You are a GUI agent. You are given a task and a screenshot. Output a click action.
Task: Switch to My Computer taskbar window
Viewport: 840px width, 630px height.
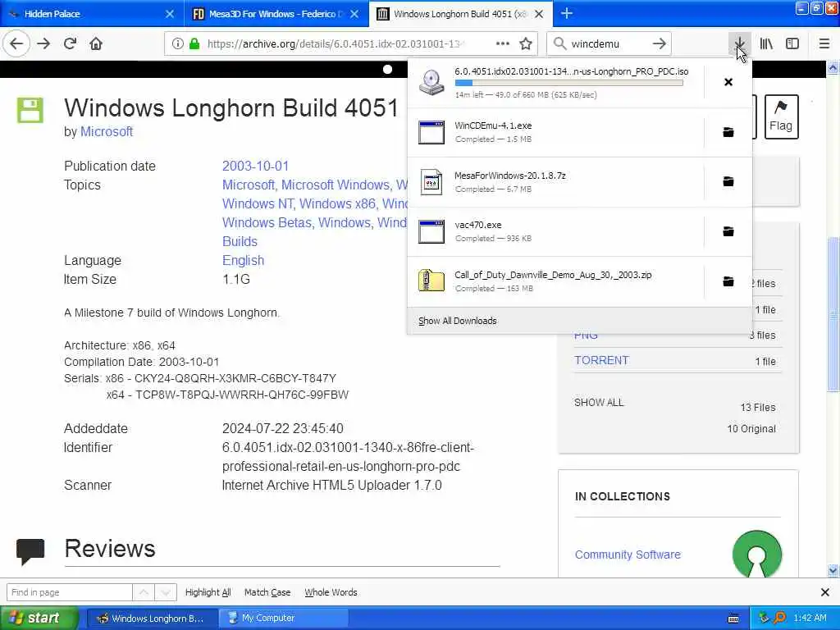click(283, 618)
